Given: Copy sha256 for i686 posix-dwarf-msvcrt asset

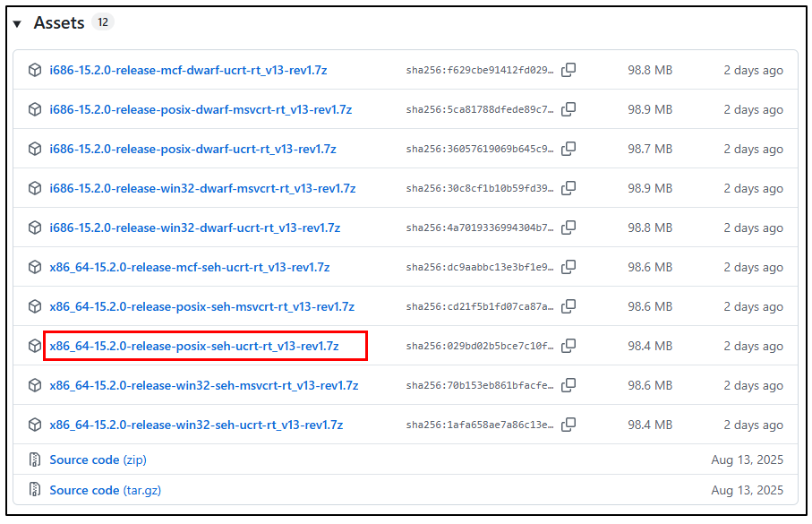Looking at the screenshot, I should (x=568, y=109).
